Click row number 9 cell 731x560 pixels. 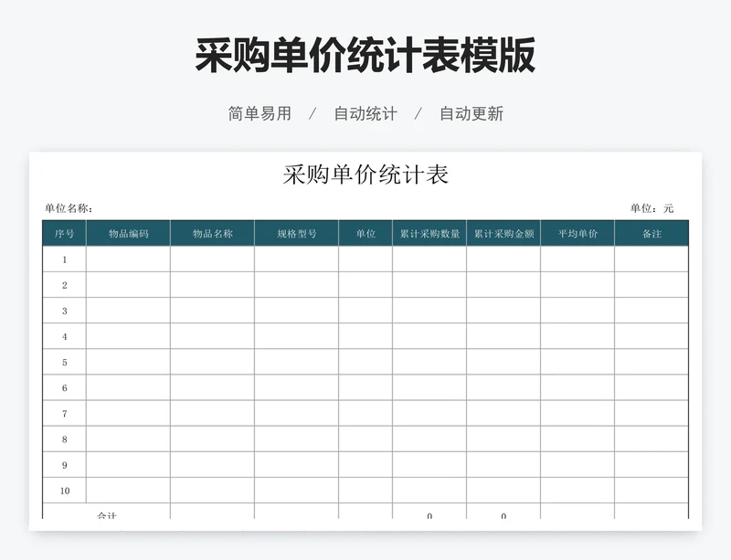click(x=64, y=464)
